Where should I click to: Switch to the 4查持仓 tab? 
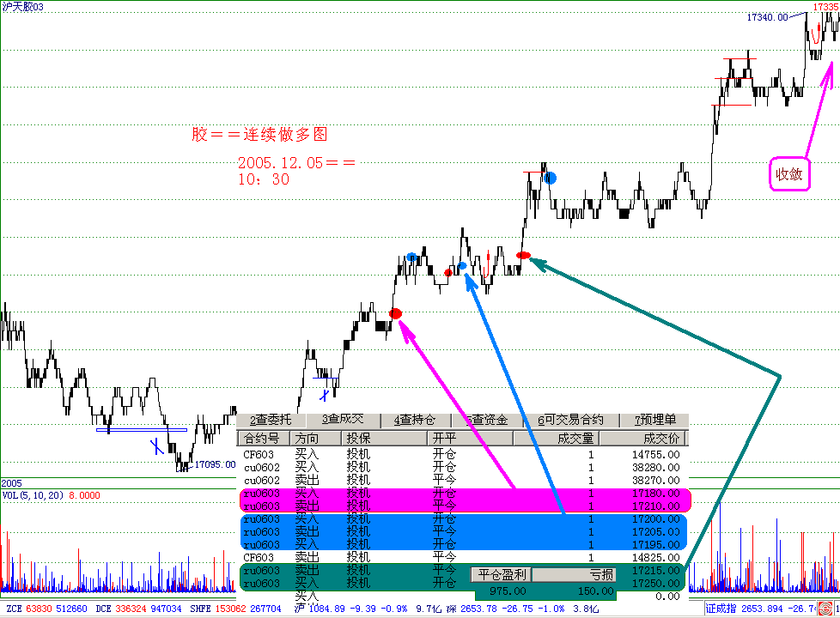(415, 420)
